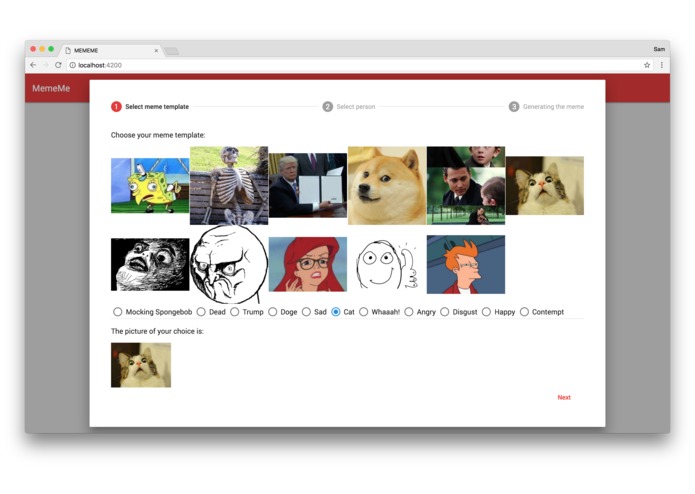
Task: Click the MemeMe app title
Action: coord(51,88)
